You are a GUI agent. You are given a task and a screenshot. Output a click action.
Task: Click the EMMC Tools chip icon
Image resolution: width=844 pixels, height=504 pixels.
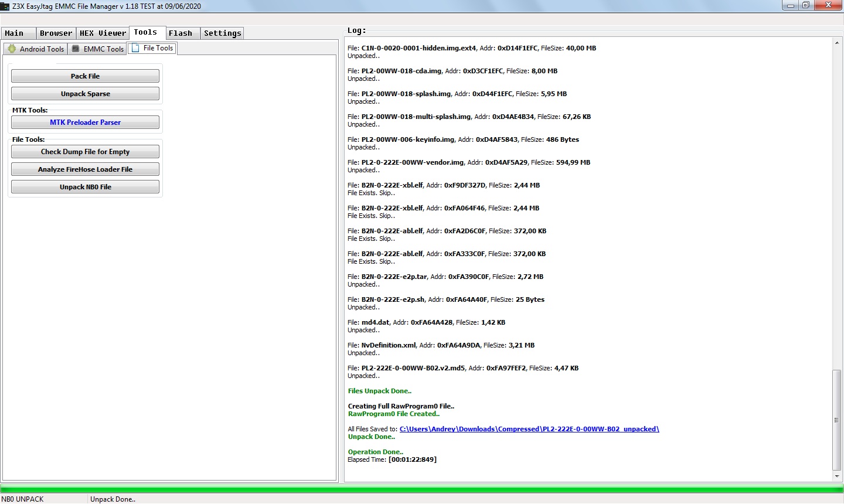tap(76, 49)
